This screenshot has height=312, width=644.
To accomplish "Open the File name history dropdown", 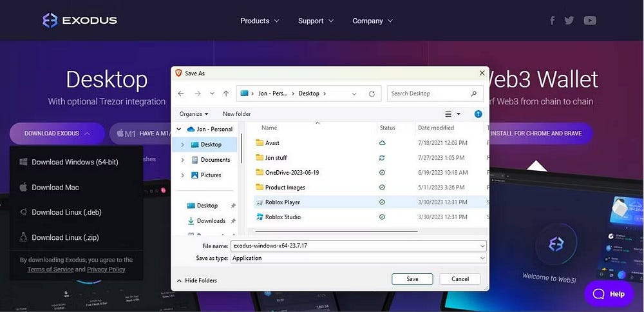I will pyautogui.click(x=482, y=246).
